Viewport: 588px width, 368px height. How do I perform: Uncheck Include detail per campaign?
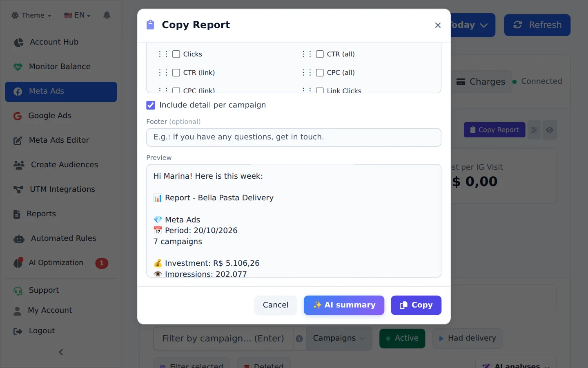tap(151, 105)
